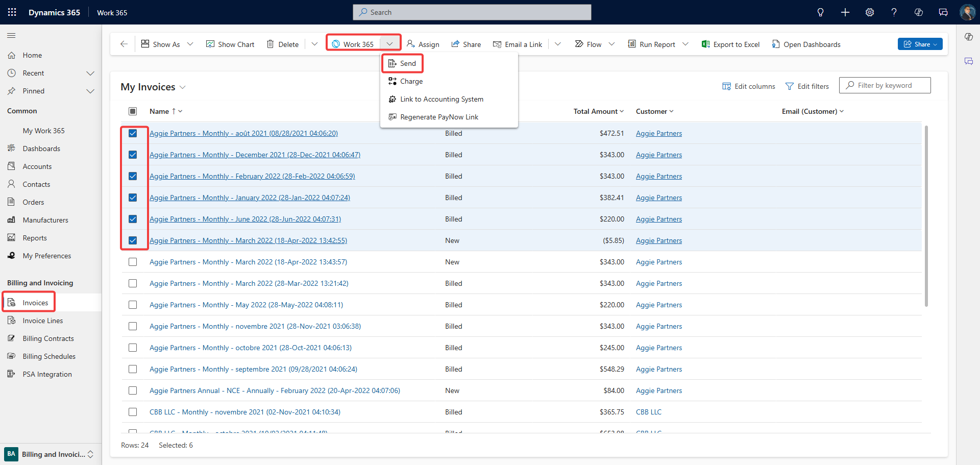980x465 pixels.
Task: Sort by the Total Amount column header
Action: (598, 111)
